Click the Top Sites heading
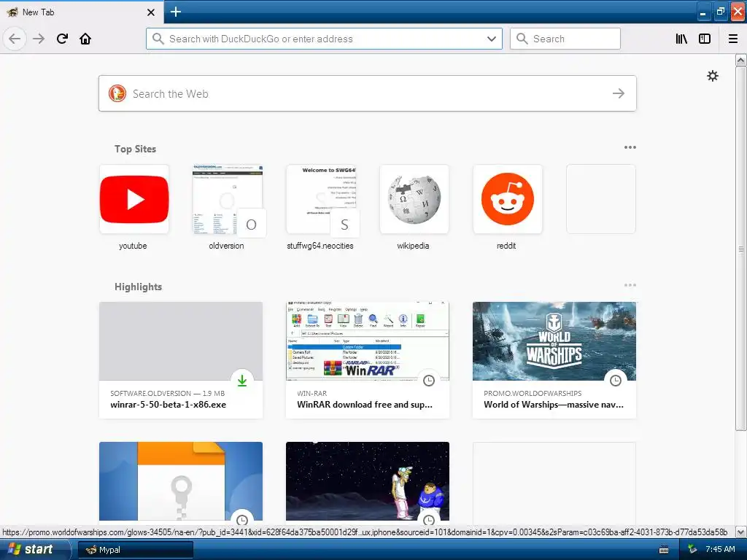 [135, 149]
